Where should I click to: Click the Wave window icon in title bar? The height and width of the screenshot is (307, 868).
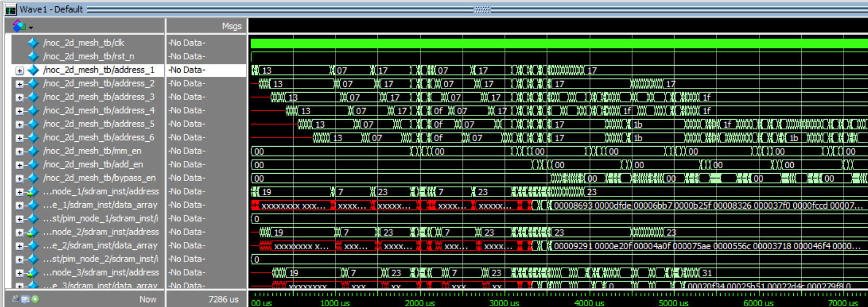[x=10, y=10]
